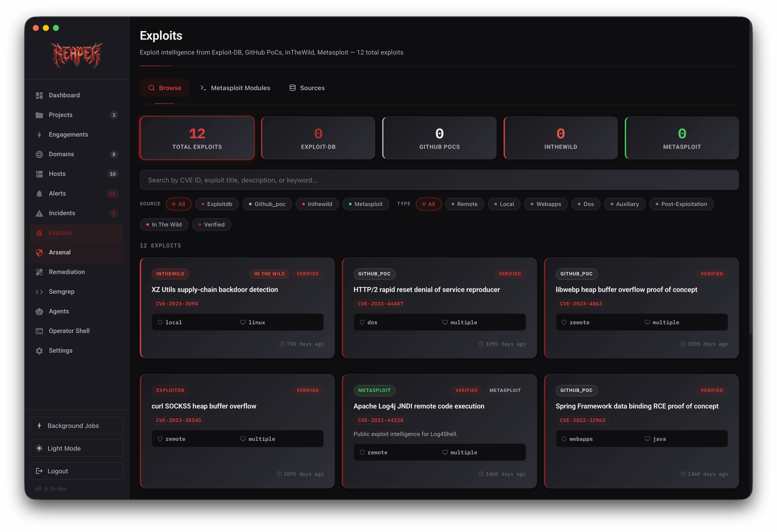Click the Operator Shell terminal icon
Screen dimensions: 777x532
coord(39,331)
